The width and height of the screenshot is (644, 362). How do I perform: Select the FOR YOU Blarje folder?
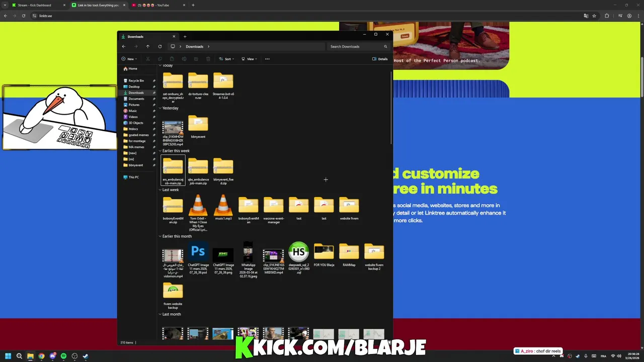(324, 255)
